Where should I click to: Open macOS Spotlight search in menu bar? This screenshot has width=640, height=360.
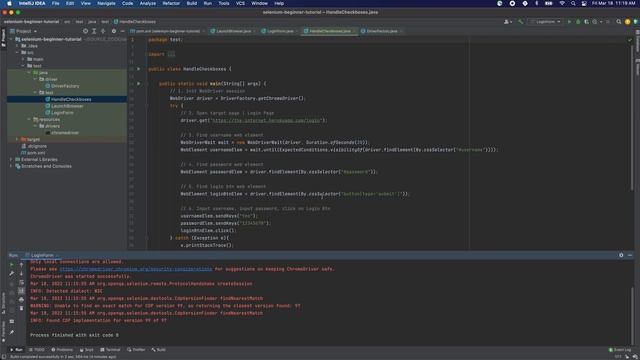573,3
